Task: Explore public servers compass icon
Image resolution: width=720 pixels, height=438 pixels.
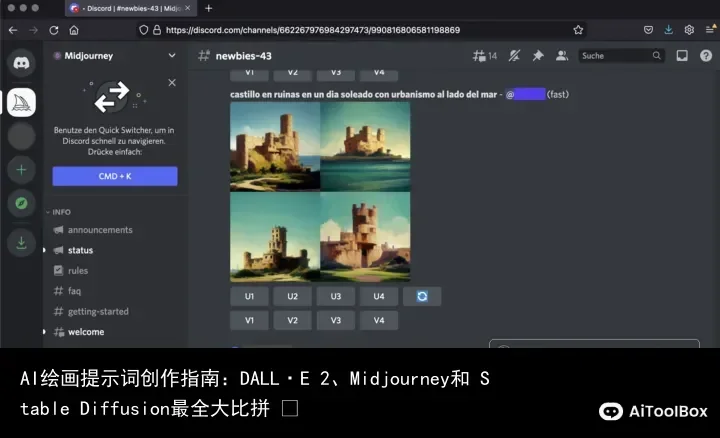Action: click(21, 203)
